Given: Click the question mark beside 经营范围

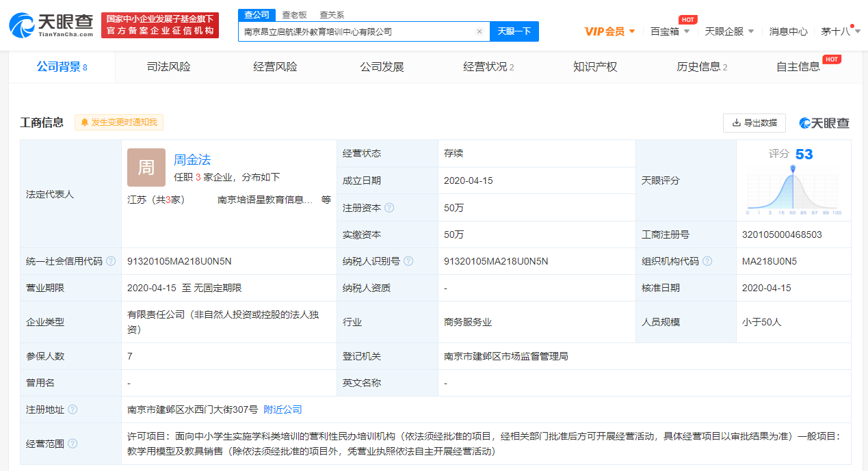Looking at the screenshot, I should pos(73,443).
